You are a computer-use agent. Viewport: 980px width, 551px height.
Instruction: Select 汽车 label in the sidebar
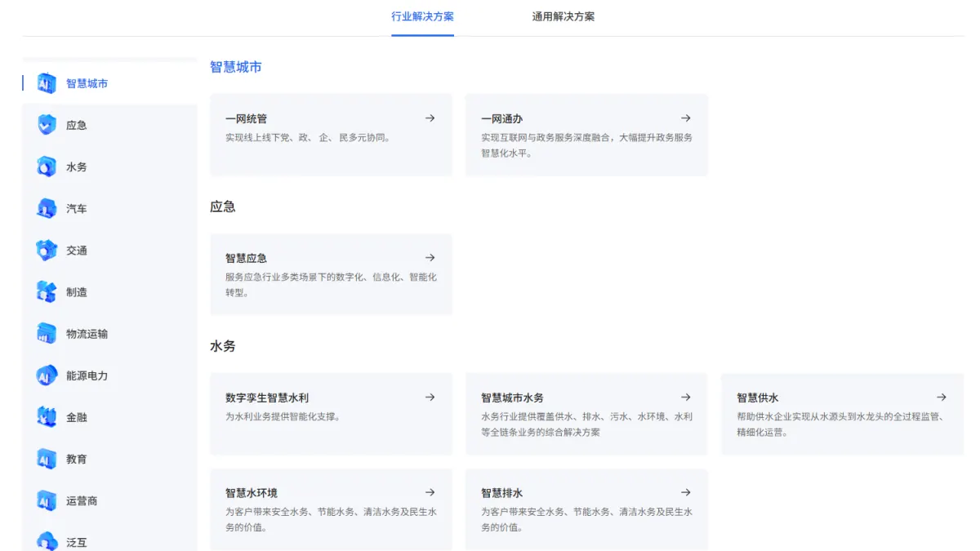coord(77,208)
